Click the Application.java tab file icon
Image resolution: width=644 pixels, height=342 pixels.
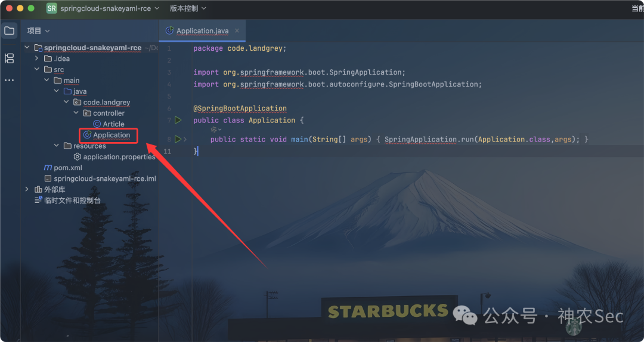pos(169,30)
